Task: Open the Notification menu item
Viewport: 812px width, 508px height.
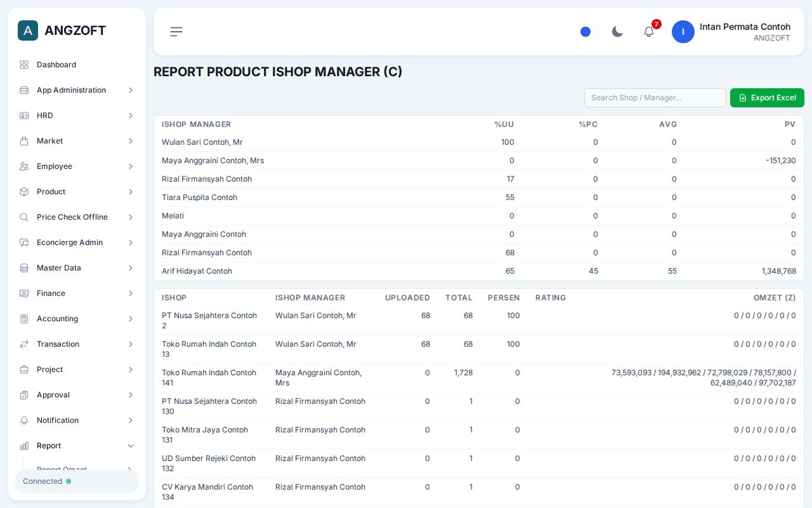Action: [77, 420]
